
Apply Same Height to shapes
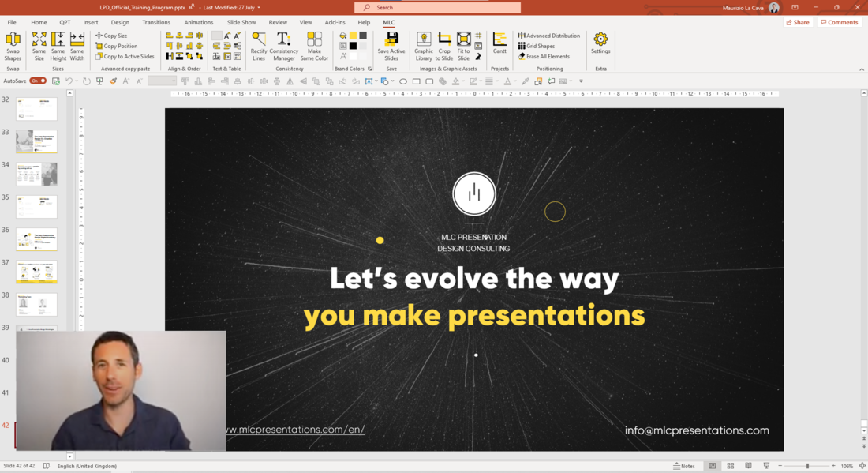pyautogui.click(x=58, y=47)
